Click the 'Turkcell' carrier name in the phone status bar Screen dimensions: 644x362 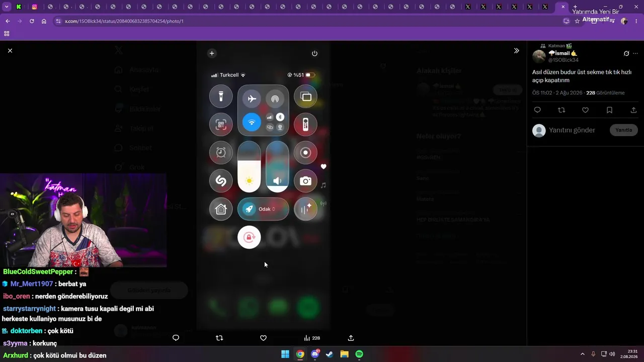click(x=229, y=75)
